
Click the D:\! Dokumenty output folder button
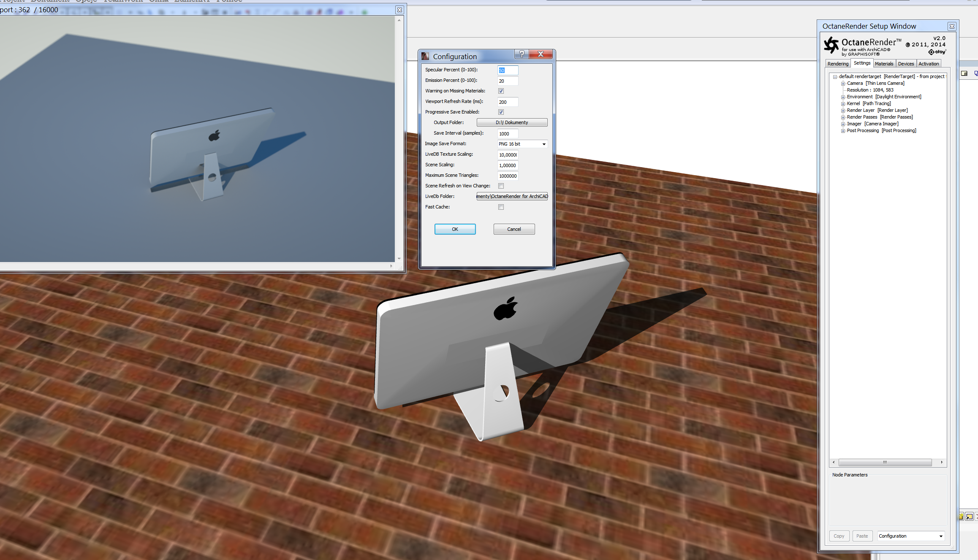point(512,122)
